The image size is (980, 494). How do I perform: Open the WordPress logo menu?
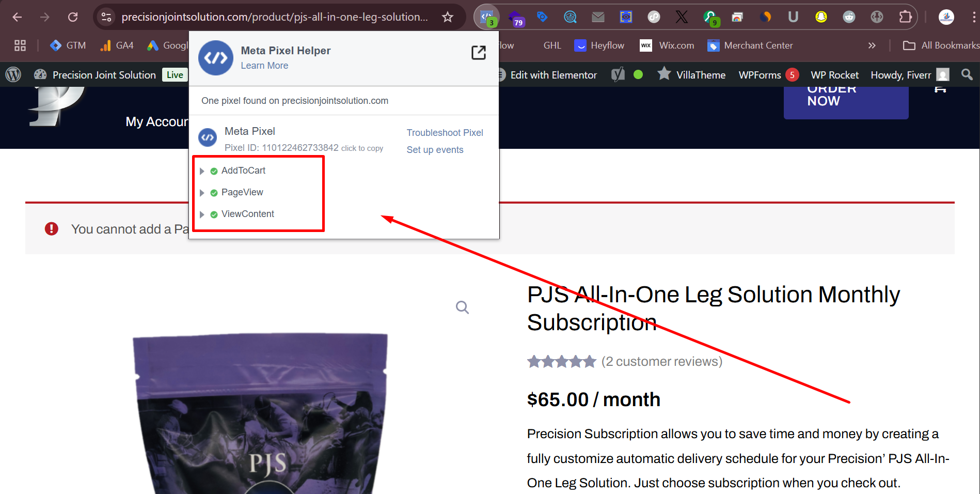[x=13, y=75]
